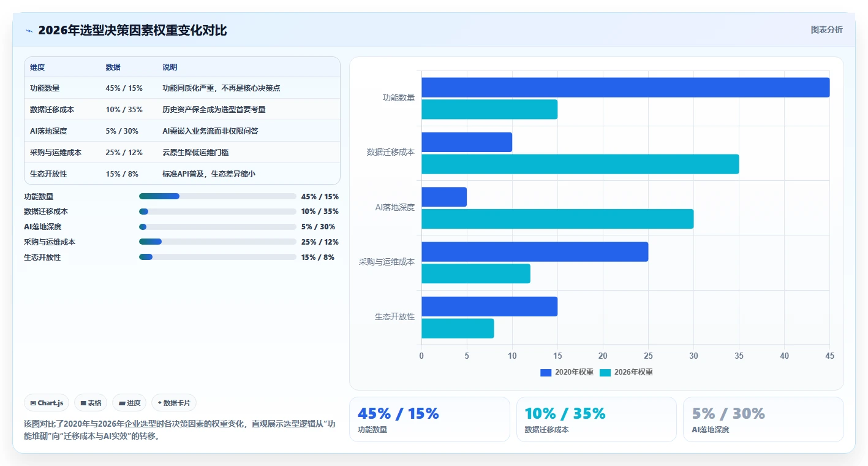Click the 2020 bar for 生态开放性 in chart
Viewport: 868px width, 466px height.
[489, 307]
